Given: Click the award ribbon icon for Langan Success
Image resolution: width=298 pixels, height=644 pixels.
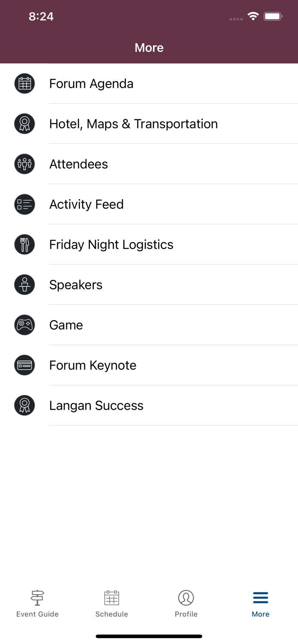Looking at the screenshot, I should pos(25,405).
